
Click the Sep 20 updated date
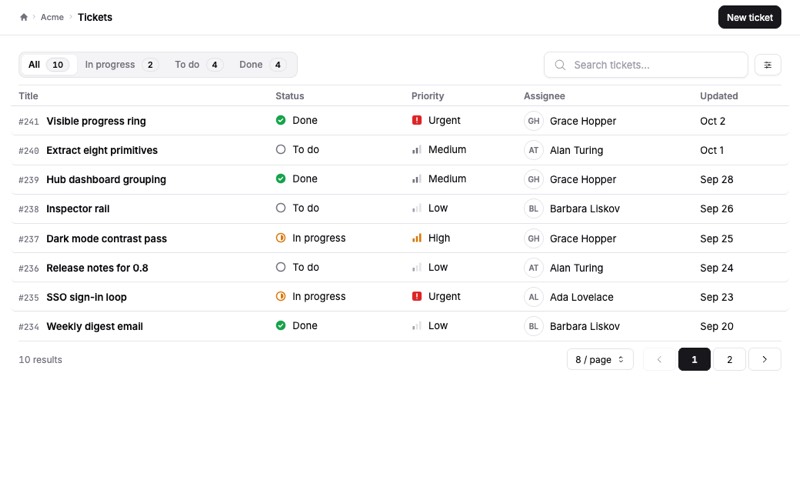point(716,326)
